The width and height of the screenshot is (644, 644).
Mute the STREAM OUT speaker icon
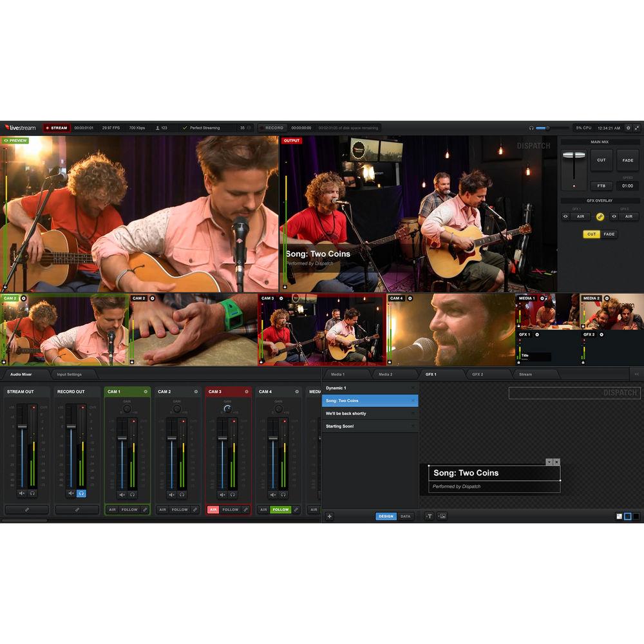(22, 494)
